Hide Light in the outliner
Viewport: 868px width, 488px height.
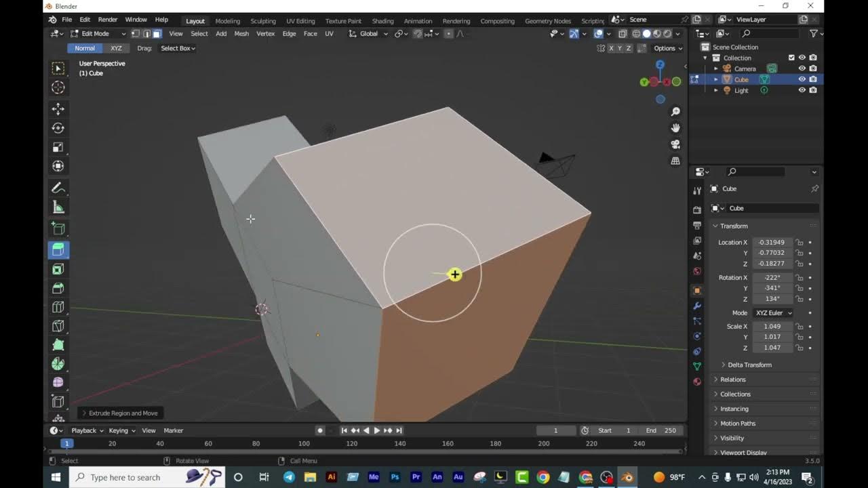click(x=802, y=90)
